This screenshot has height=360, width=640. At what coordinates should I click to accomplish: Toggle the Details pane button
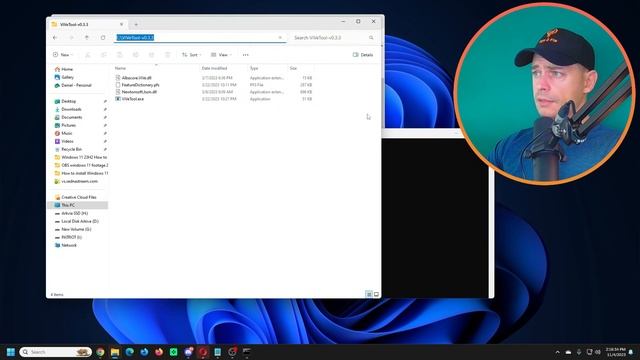tap(363, 55)
